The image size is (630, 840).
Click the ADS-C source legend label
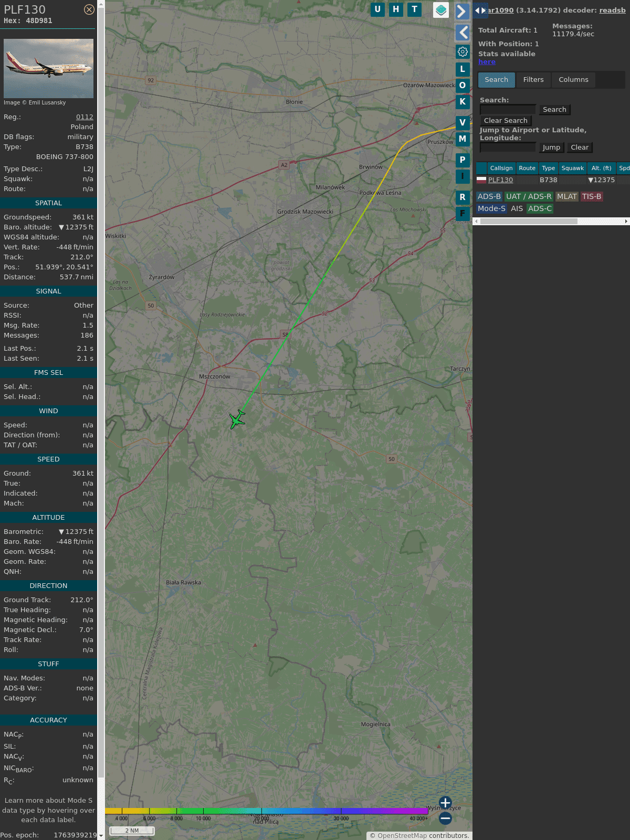point(540,208)
